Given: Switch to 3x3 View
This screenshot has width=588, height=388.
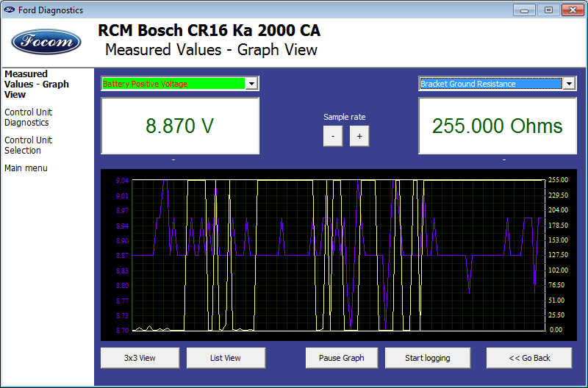Looking at the screenshot, I should tap(140, 358).
